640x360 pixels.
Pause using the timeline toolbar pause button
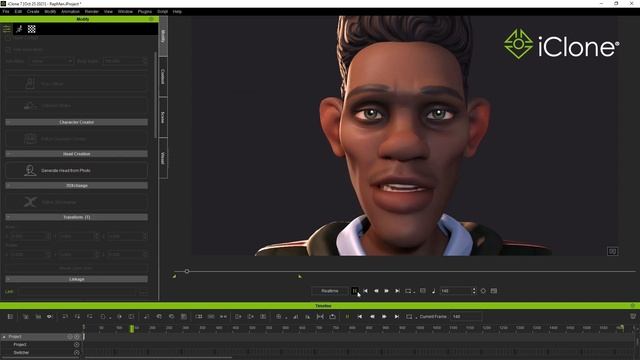tap(347, 316)
